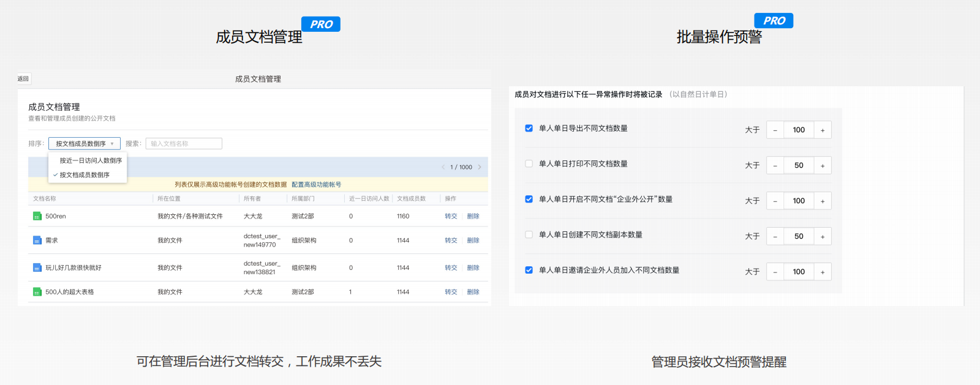Check 单人单日打印不同文档数量 checkbox
Viewport: 980px width, 385px height.
[529, 164]
